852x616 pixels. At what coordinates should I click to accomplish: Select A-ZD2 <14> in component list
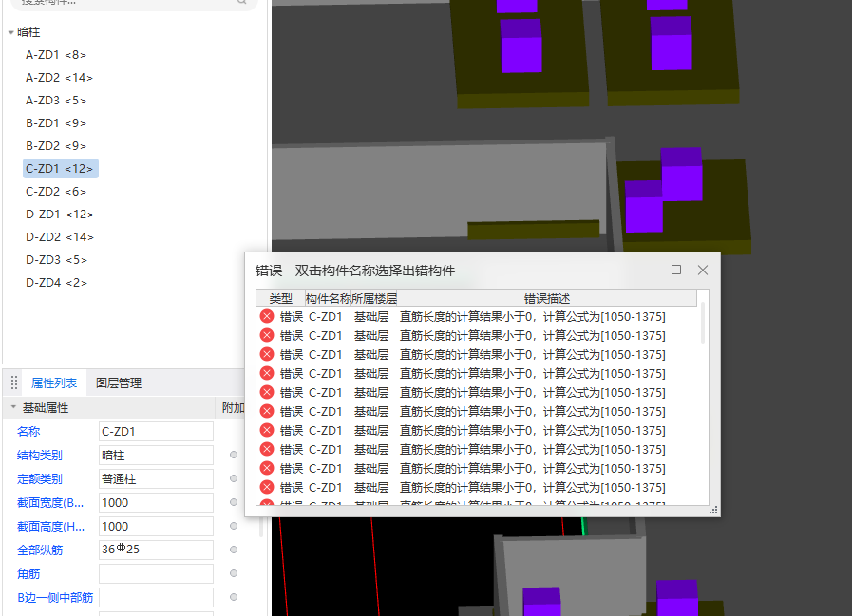coord(59,78)
